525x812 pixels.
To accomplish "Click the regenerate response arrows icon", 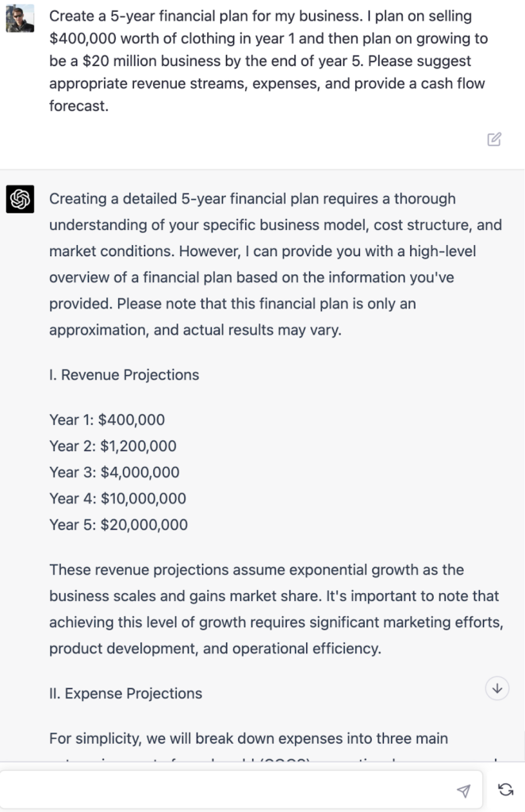I will [505, 790].
